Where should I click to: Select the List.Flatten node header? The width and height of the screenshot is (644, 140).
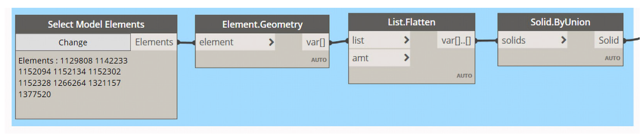(411, 22)
